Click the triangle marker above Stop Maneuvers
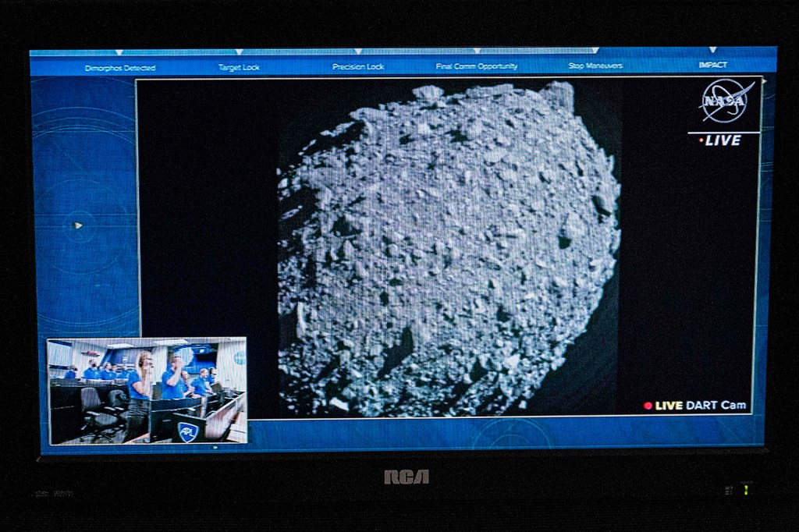The image size is (799, 532). [x=595, y=51]
